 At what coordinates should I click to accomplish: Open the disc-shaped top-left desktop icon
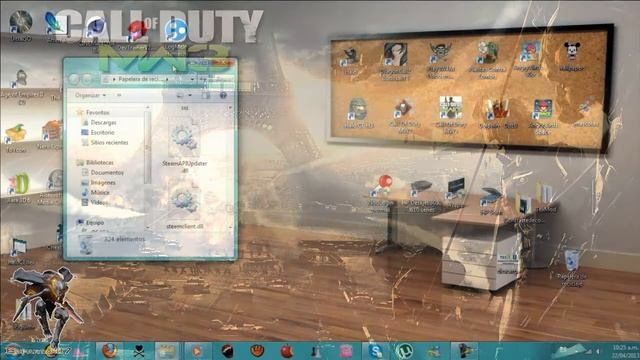tap(20, 25)
